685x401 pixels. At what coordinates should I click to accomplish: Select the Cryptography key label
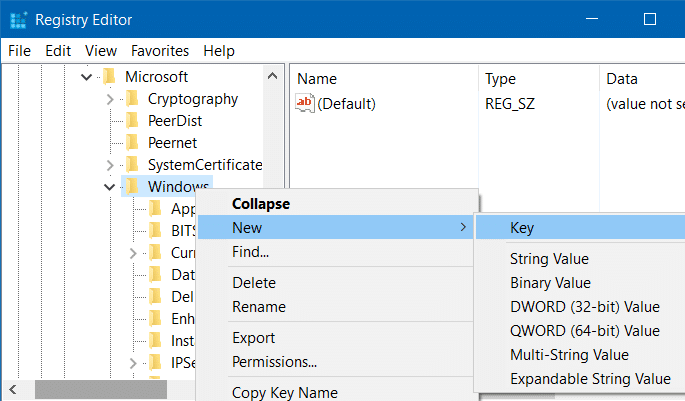(x=193, y=99)
